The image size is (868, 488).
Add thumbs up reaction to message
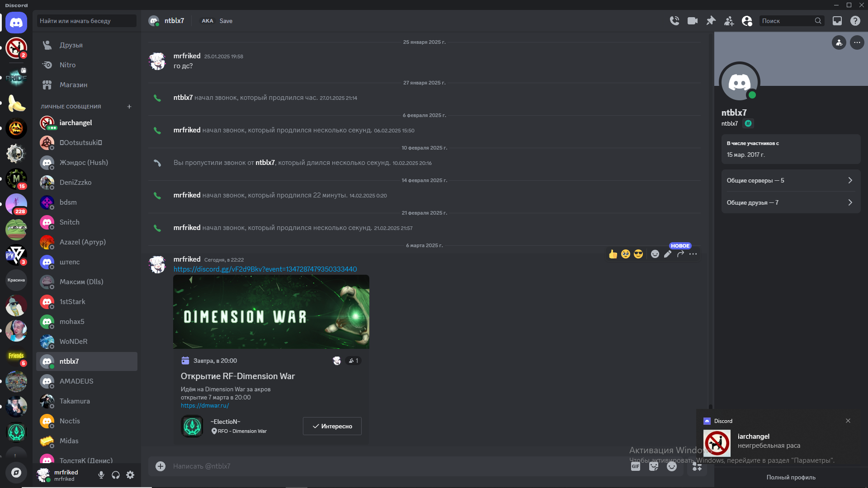[613, 254]
